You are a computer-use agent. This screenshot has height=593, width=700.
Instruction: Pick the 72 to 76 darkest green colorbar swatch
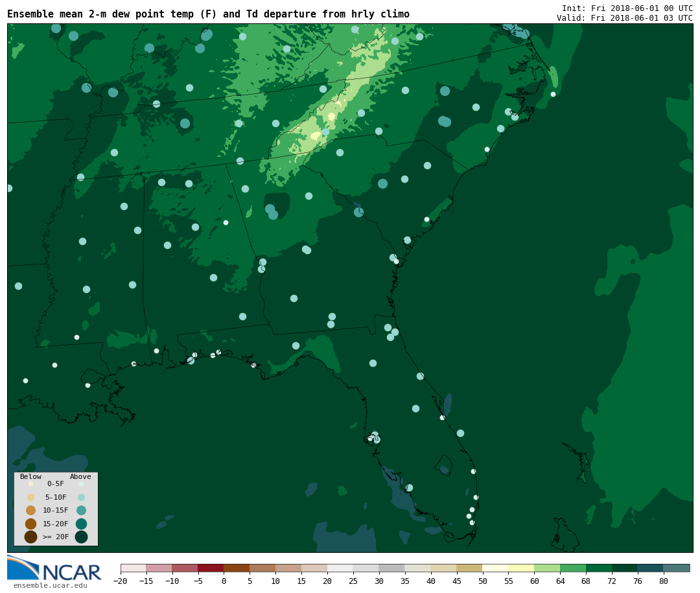click(625, 568)
